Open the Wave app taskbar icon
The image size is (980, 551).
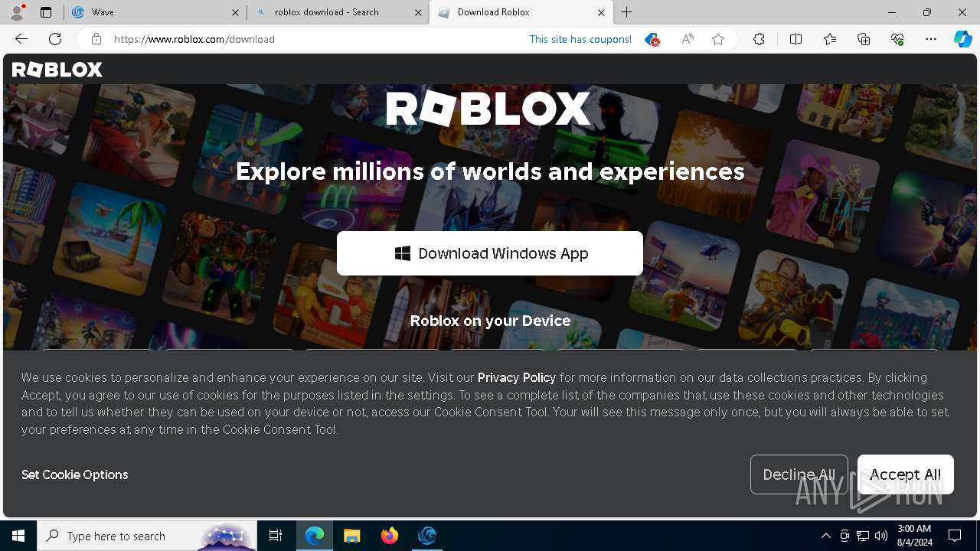pyautogui.click(x=426, y=536)
